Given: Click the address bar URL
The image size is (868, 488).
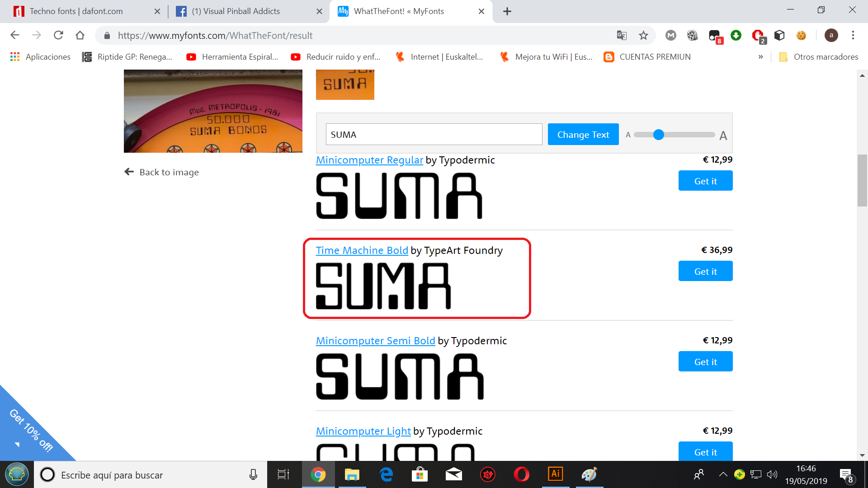Looking at the screenshot, I should [215, 36].
